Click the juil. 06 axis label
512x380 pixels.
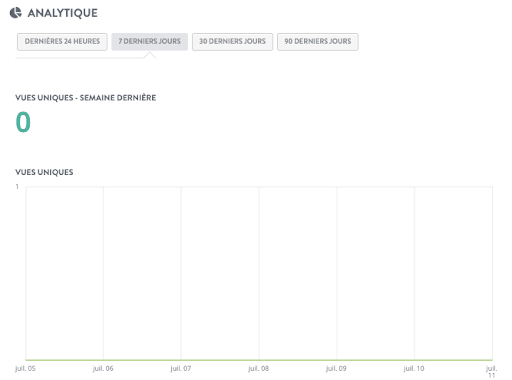(103, 368)
